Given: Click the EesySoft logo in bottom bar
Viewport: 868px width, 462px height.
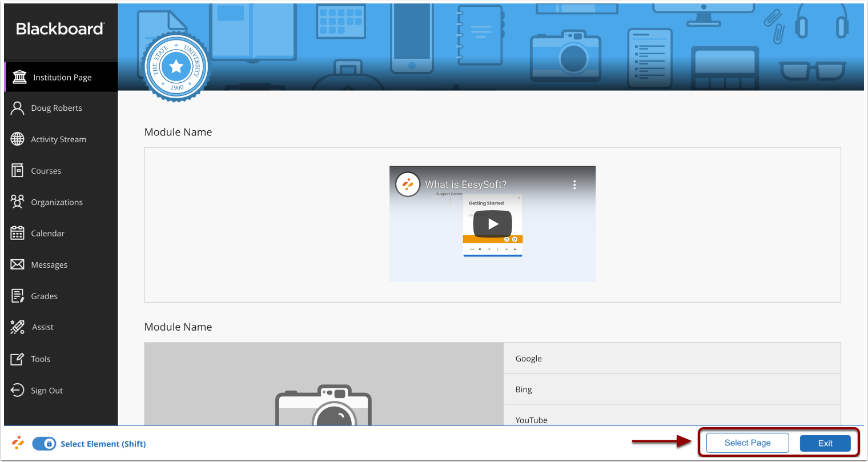Looking at the screenshot, I should click(x=17, y=443).
